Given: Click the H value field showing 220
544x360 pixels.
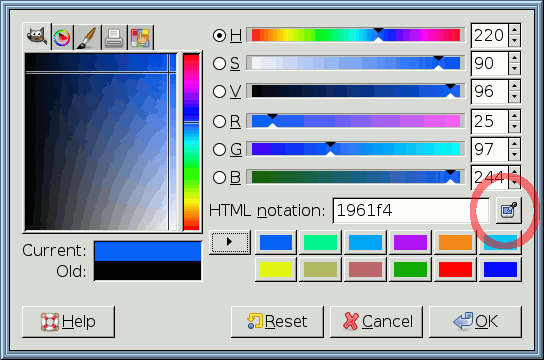Looking at the screenshot, I should [x=490, y=35].
